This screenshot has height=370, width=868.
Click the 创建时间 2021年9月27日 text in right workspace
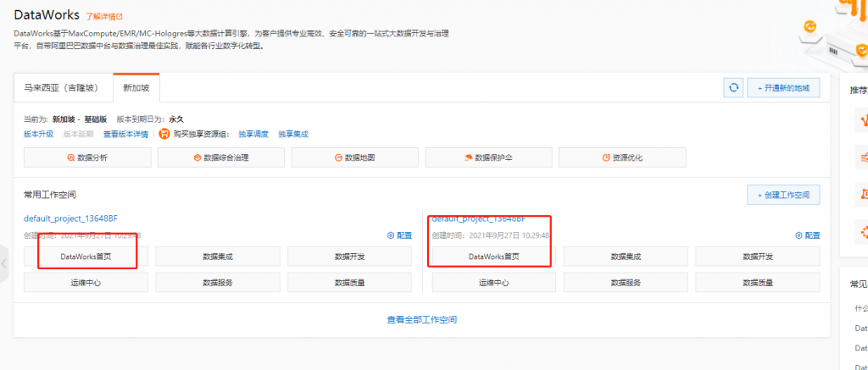click(x=491, y=235)
